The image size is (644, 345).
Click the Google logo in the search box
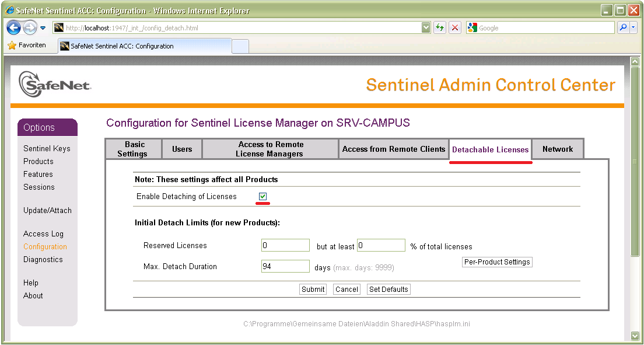point(473,28)
